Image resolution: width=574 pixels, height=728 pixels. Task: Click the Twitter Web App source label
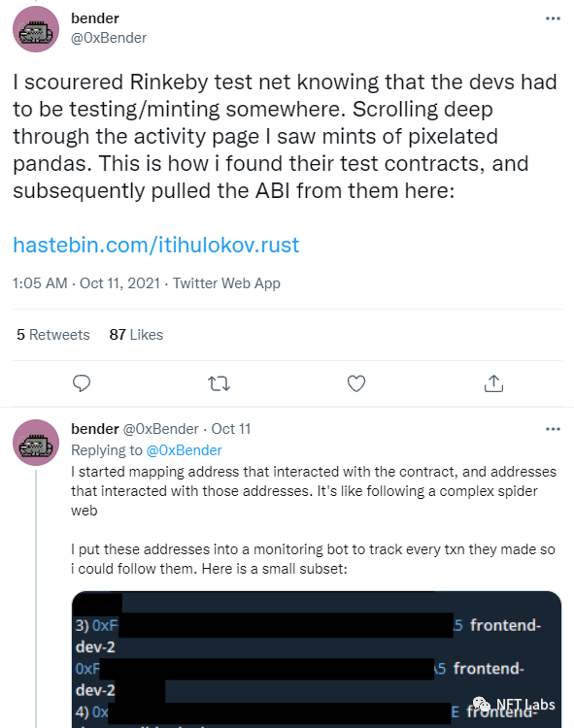point(226,283)
